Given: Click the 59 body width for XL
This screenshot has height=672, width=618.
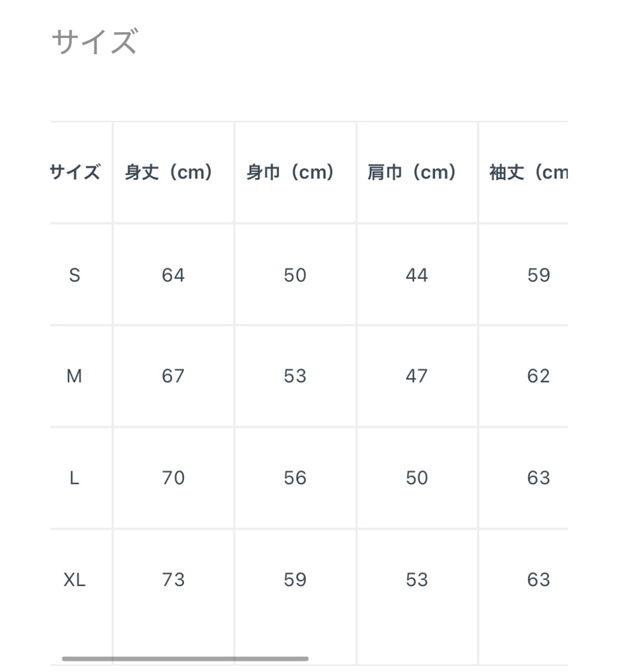Looking at the screenshot, I should (295, 579).
